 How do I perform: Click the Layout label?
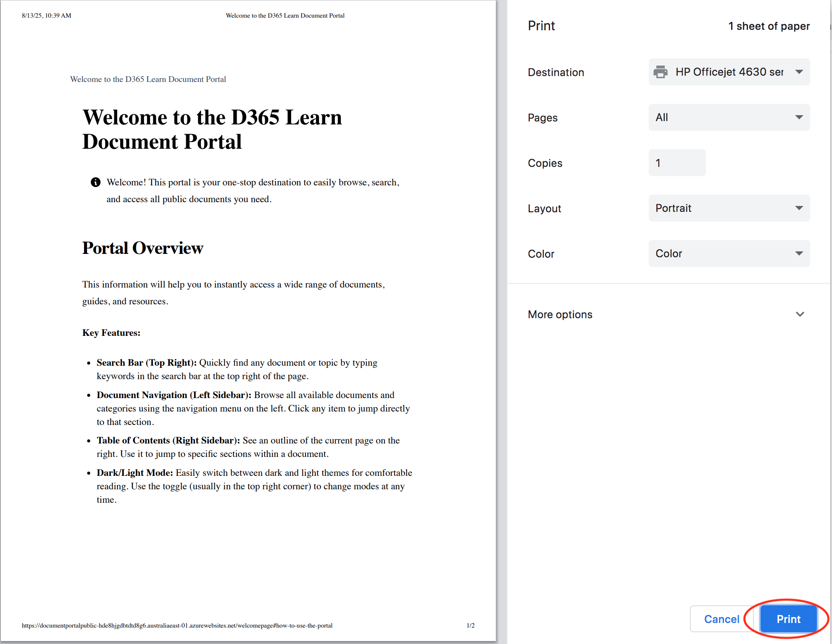pyautogui.click(x=544, y=209)
